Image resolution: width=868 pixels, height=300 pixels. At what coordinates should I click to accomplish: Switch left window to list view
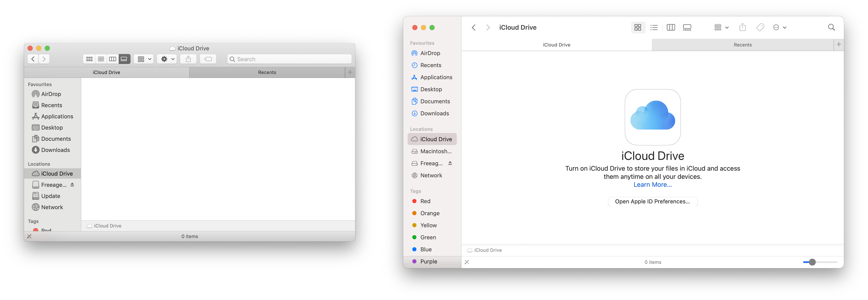101,59
